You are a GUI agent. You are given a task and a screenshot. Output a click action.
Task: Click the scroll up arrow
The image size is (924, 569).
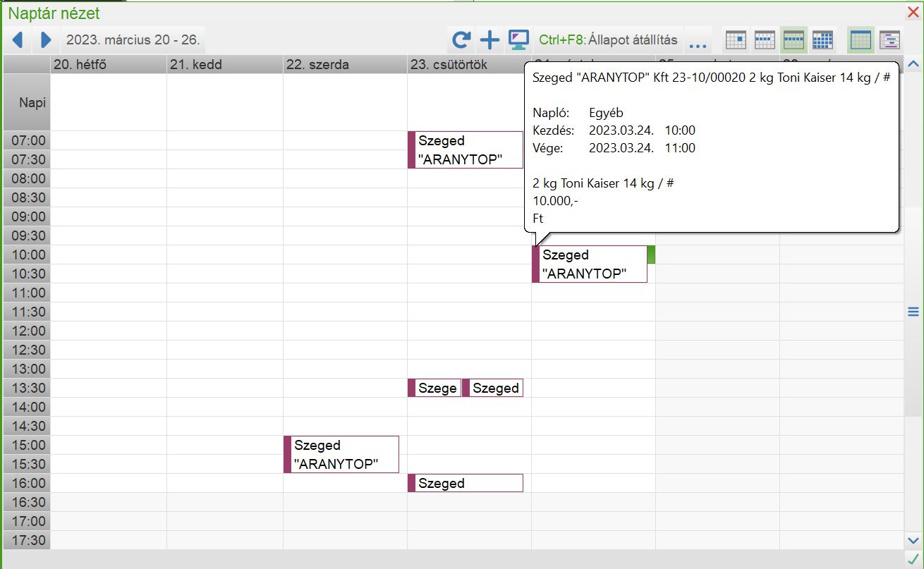(x=913, y=64)
